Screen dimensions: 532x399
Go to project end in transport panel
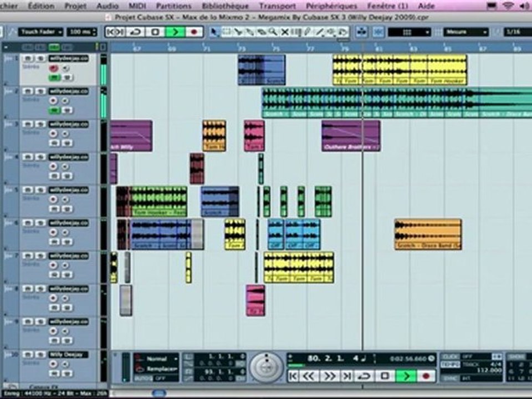347,376
